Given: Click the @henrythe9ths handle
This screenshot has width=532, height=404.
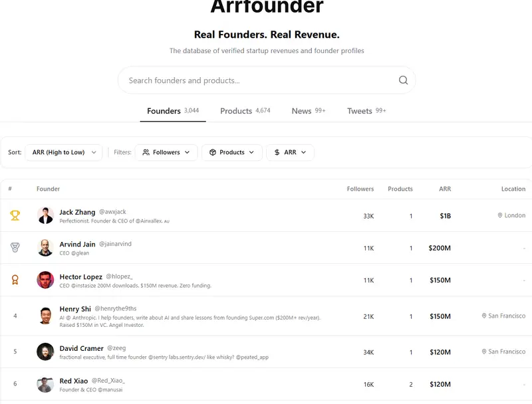Looking at the screenshot, I should point(115,309).
